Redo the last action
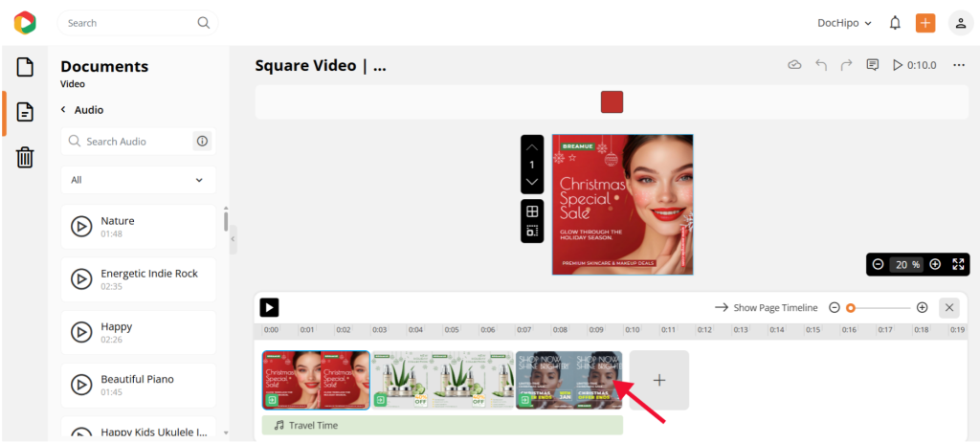Screen dimensions: 980x443 846,65
